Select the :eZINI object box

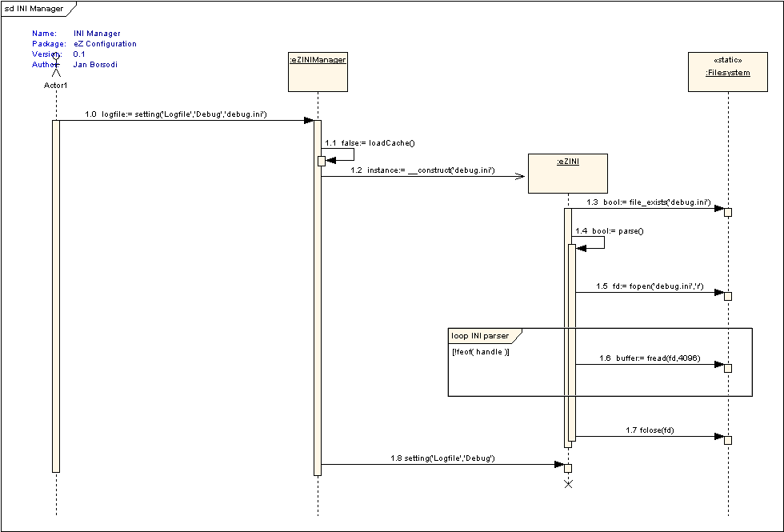tap(568, 174)
